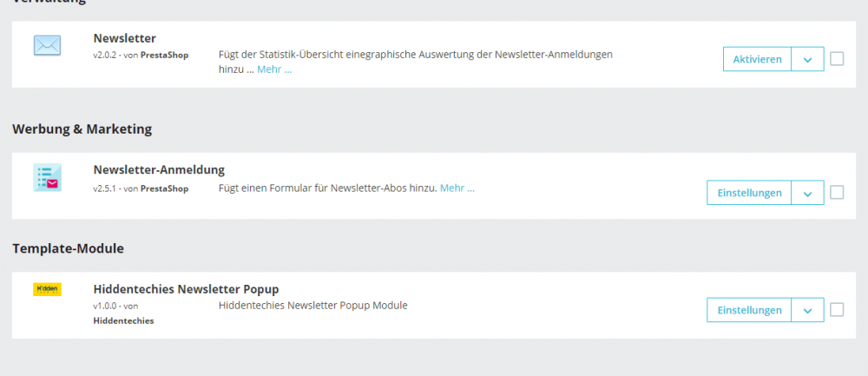Click the Werbung & Marketing section heading

click(x=82, y=129)
